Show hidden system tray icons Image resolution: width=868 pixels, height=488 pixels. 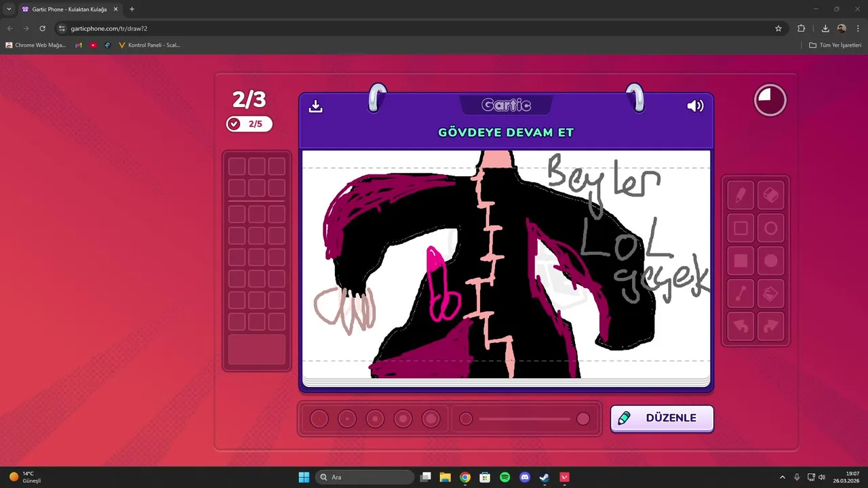click(x=782, y=477)
